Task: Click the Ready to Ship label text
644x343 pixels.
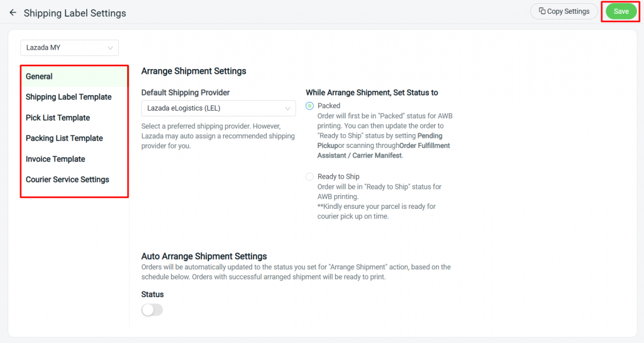Action: [338, 177]
